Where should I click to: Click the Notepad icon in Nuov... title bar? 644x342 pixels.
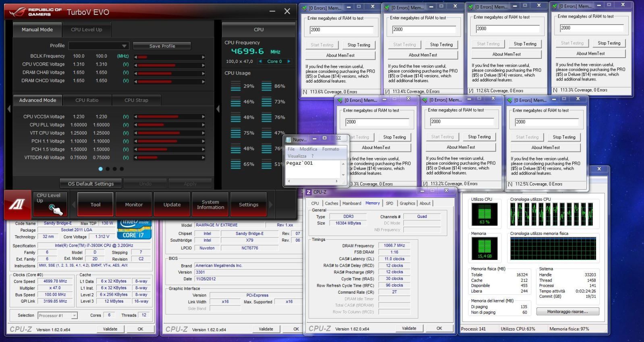[x=289, y=139]
